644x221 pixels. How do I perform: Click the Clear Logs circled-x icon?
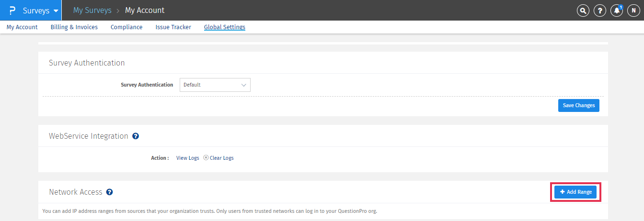pyautogui.click(x=206, y=157)
